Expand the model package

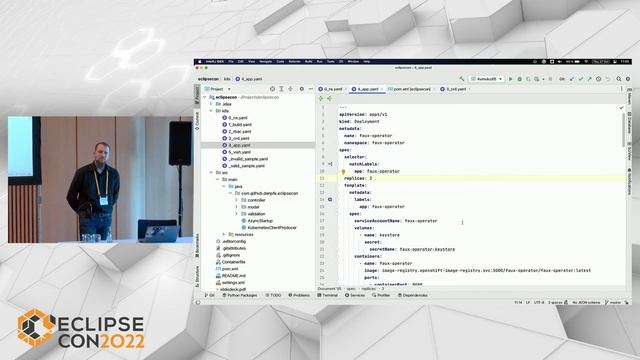236,207
